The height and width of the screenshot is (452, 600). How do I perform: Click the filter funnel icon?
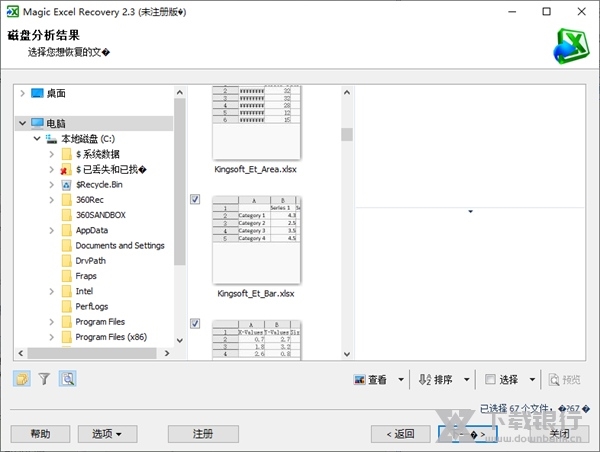44,379
